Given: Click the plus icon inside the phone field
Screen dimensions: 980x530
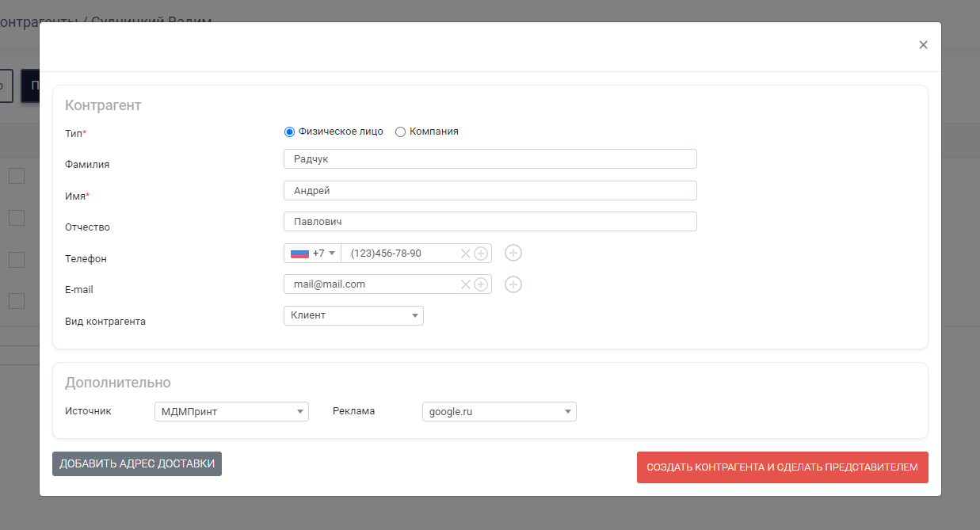Looking at the screenshot, I should tap(481, 254).
